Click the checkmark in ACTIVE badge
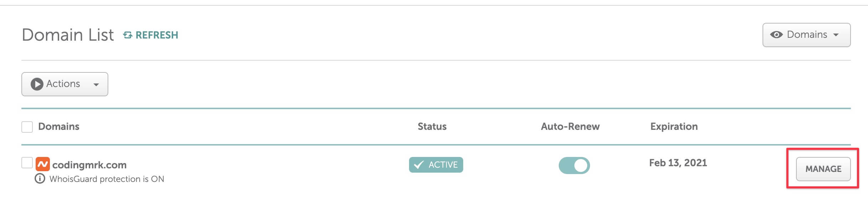This screenshot has width=868, height=224. [x=419, y=165]
